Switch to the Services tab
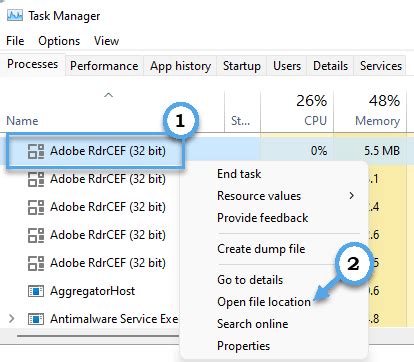The height and width of the screenshot is (362, 414). (381, 66)
